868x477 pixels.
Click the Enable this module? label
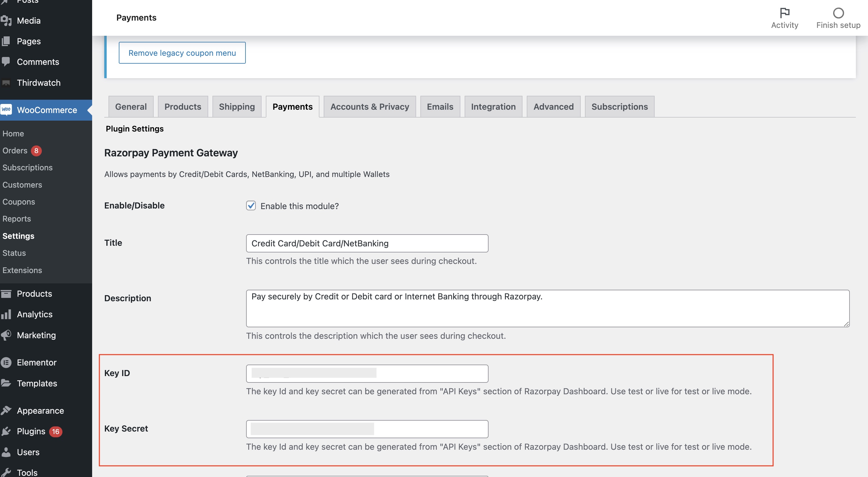(299, 206)
